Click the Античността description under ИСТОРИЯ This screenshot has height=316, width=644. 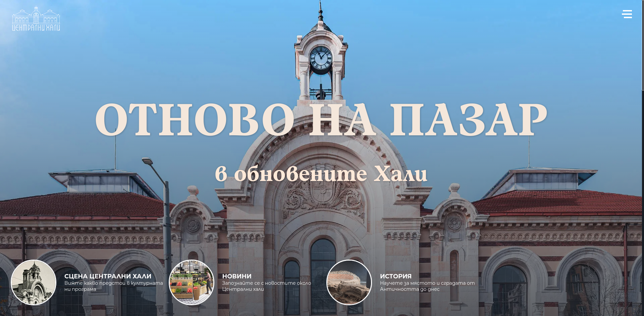pyautogui.click(x=427, y=285)
